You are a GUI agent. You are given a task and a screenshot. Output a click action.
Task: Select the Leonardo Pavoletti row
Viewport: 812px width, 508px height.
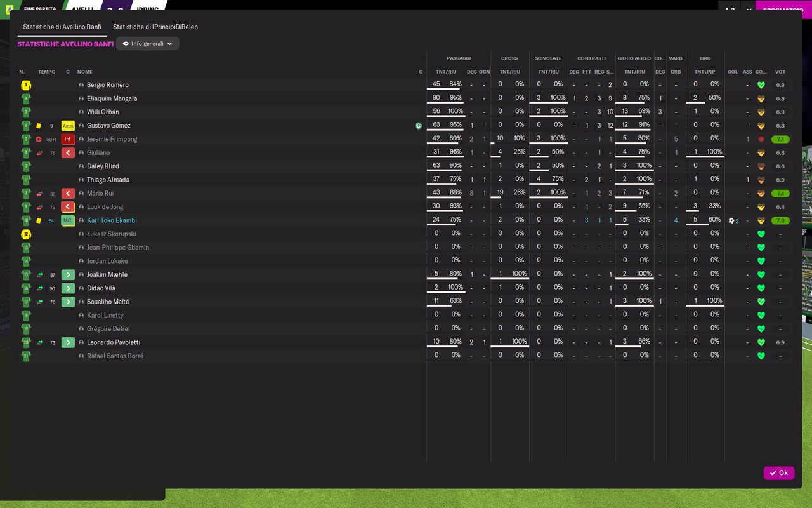point(406,342)
